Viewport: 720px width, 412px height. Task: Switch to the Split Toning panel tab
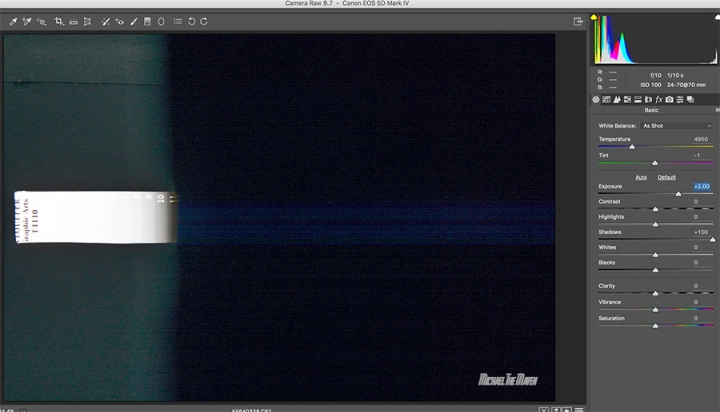click(638, 99)
